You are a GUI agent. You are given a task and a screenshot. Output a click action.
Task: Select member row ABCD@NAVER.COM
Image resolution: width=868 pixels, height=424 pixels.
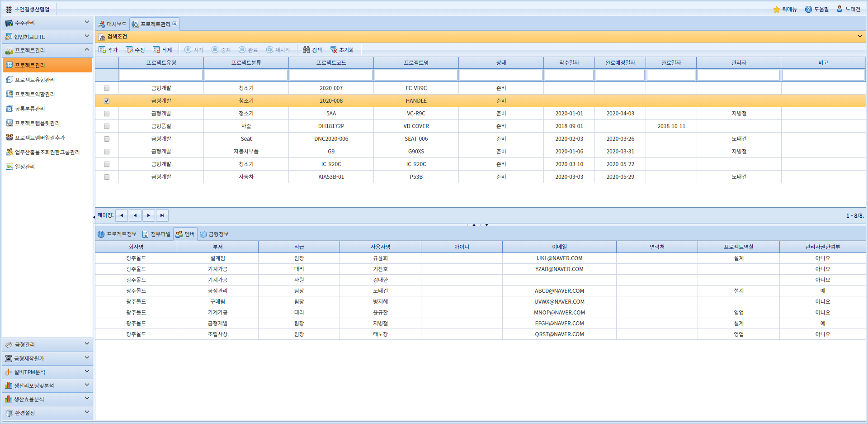point(481,291)
